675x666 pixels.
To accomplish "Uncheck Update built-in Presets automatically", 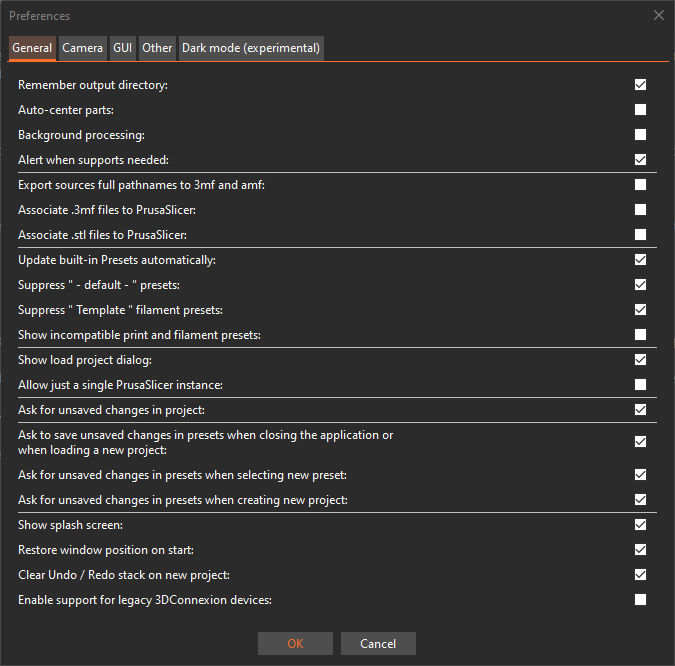I will pyautogui.click(x=640, y=260).
